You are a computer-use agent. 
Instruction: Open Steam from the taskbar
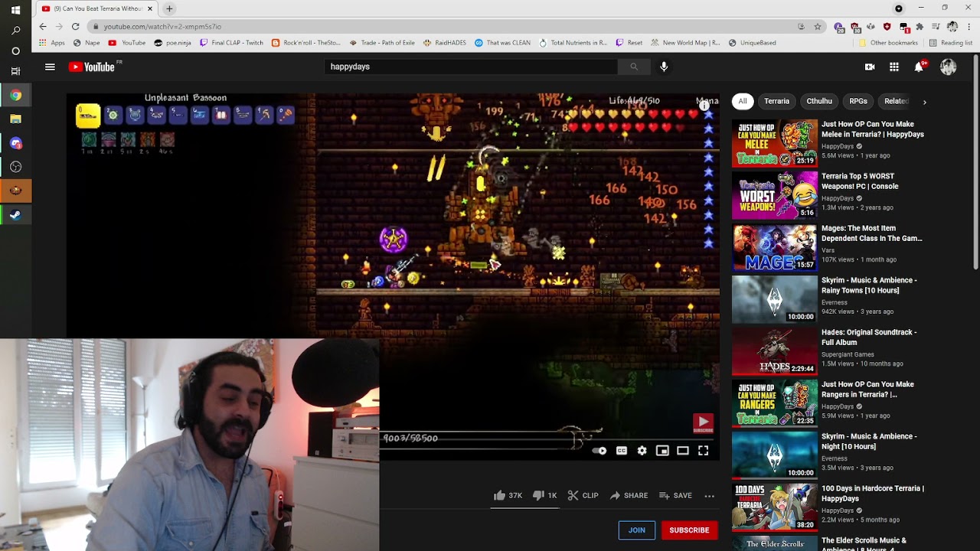point(15,215)
